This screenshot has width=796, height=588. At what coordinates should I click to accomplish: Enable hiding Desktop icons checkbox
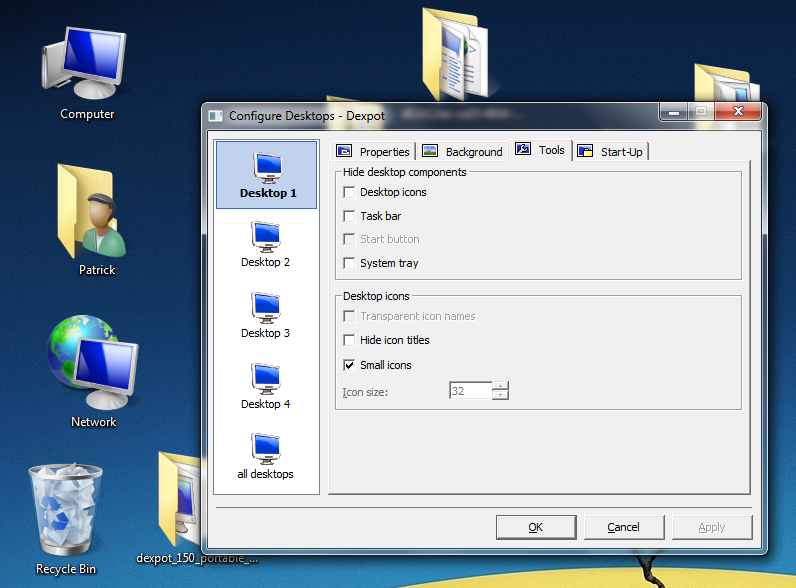click(x=349, y=192)
